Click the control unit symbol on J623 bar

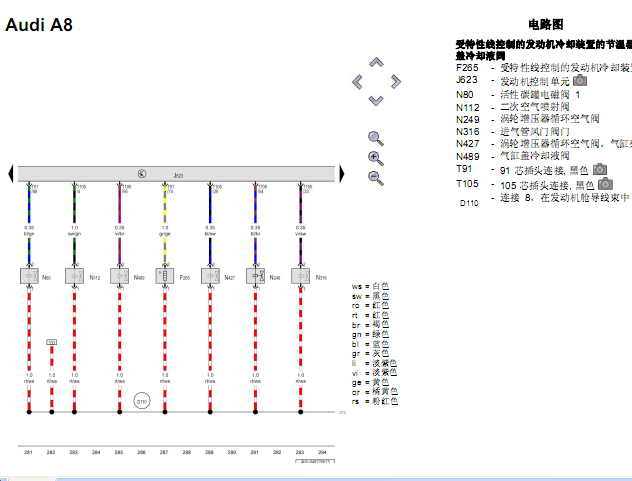point(142,174)
